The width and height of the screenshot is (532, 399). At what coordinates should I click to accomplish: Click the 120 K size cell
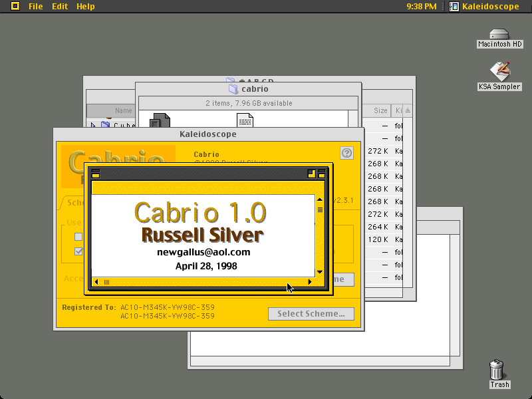[x=378, y=239]
